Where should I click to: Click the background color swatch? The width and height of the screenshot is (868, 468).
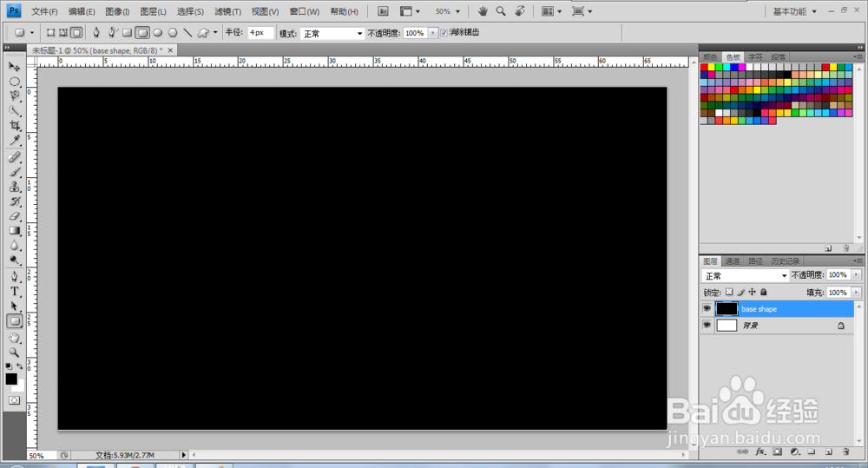21,386
